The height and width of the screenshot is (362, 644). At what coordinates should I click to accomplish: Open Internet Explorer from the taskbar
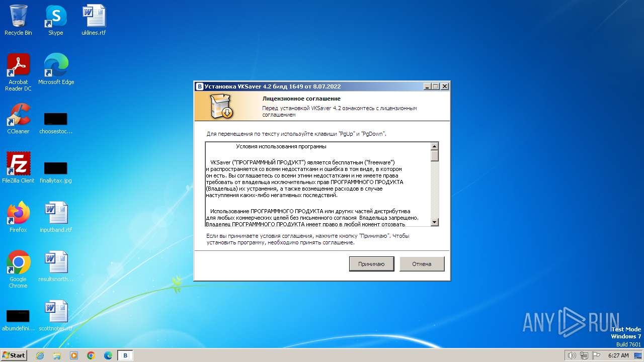click(40, 355)
